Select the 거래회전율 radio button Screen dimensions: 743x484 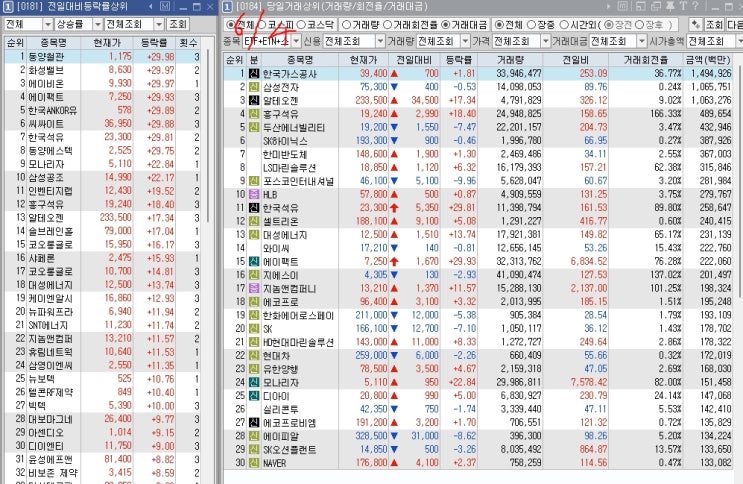tap(388, 24)
